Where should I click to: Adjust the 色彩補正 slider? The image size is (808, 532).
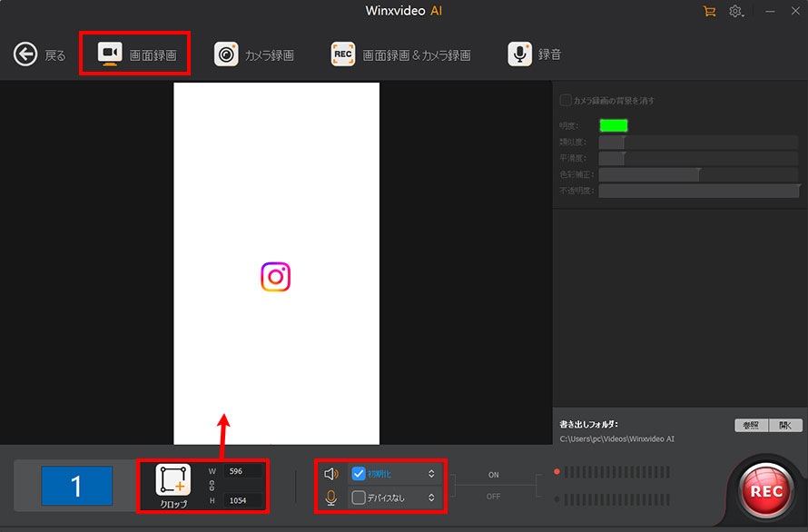pos(698,174)
